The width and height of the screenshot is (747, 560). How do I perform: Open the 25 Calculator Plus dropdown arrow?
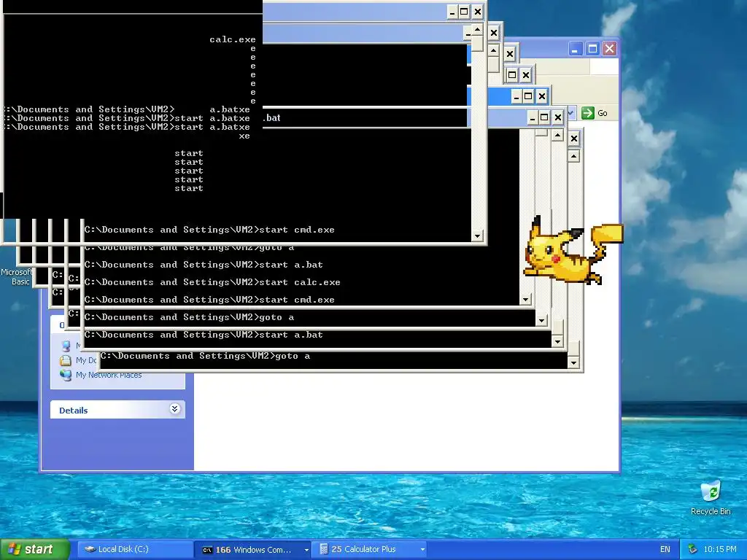coord(422,550)
